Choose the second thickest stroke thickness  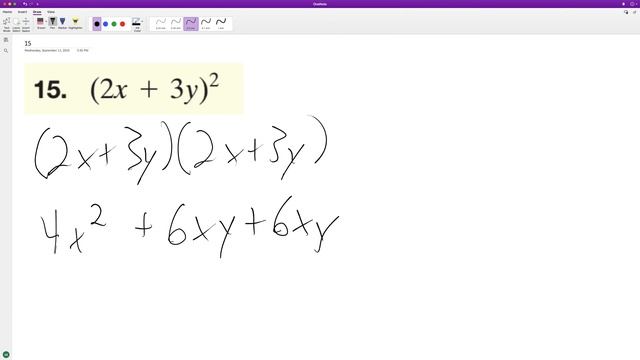(206, 24)
